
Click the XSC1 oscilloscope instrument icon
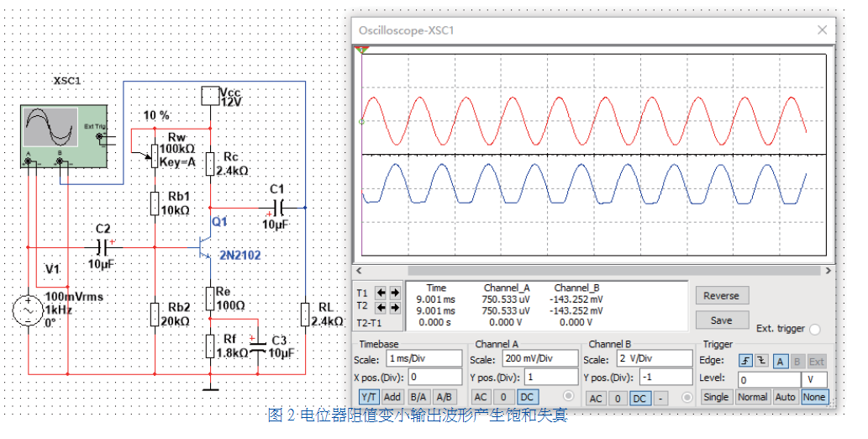64,133
